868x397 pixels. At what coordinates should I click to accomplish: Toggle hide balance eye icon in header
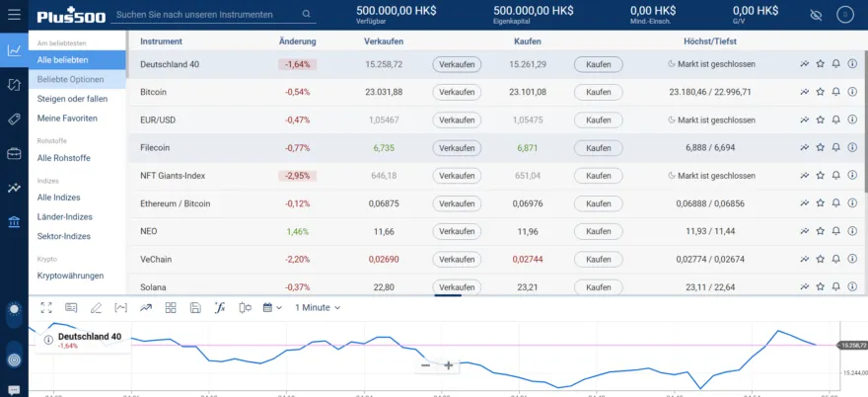point(815,15)
